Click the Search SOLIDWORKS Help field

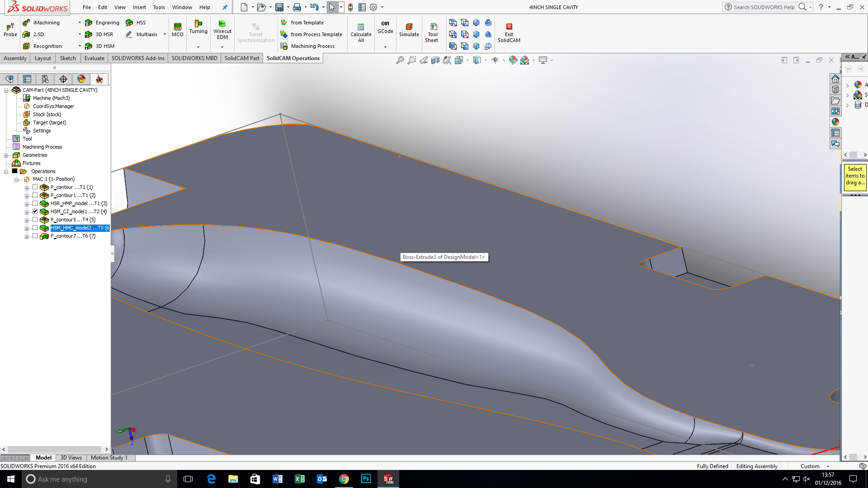764,7
